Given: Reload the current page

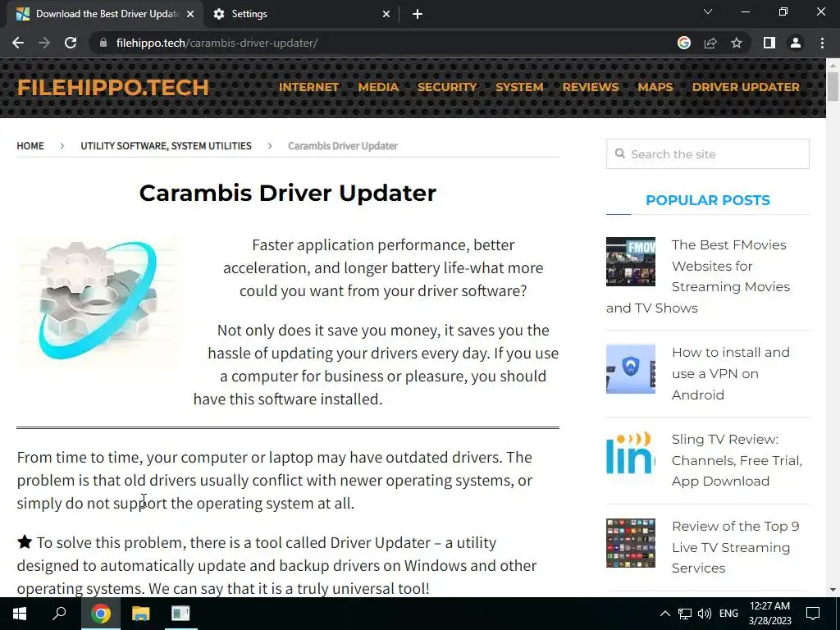Looking at the screenshot, I should tap(71, 43).
